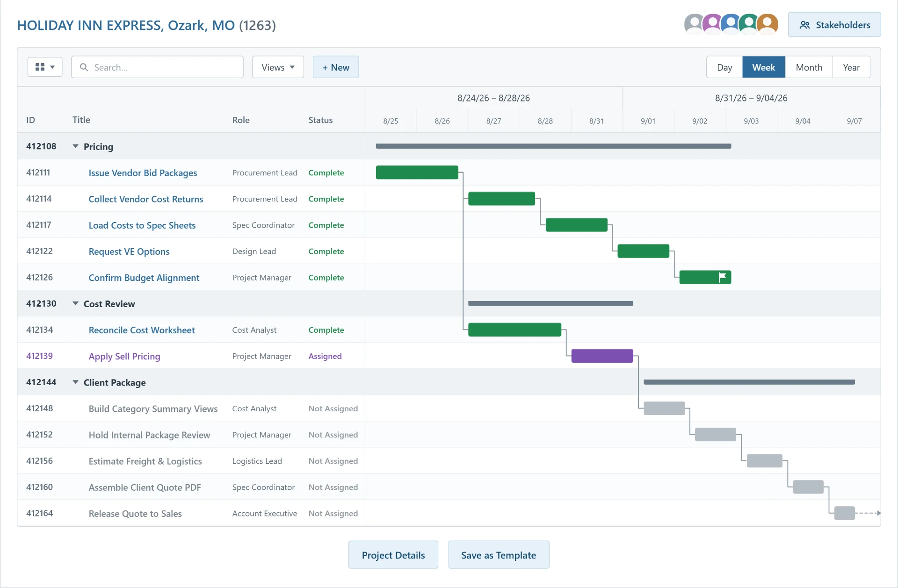Select the Issue Vendor Bid Packages green bar
Image resolution: width=898 pixels, height=588 pixels.
pyautogui.click(x=417, y=172)
